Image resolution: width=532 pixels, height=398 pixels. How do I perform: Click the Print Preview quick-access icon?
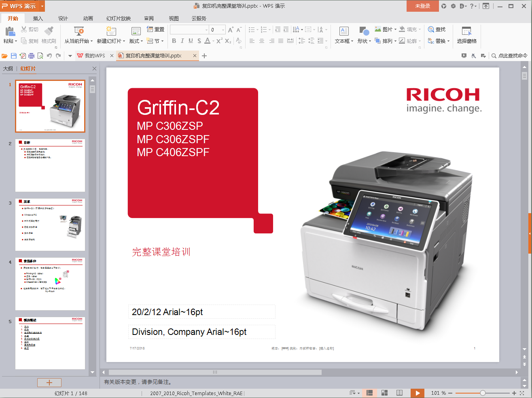click(x=40, y=56)
